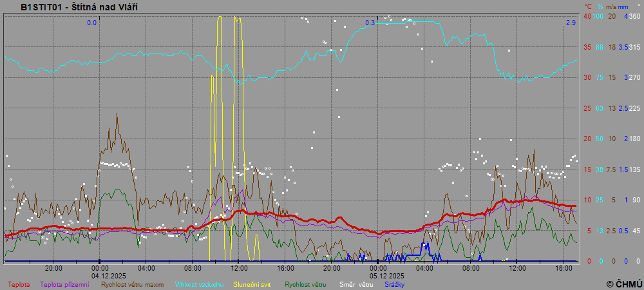This screenshot has width=644, height=290.
Task: Select the green Rychlost větru legend entry
Action: tap(305, 284)
